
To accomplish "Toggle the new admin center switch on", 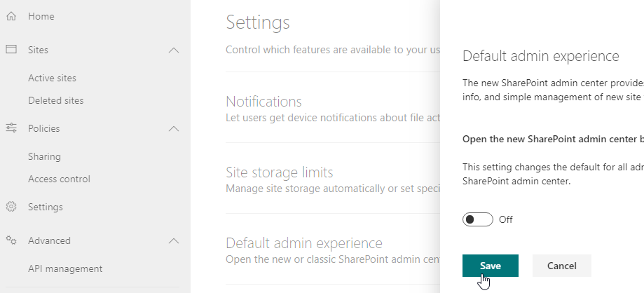I will pyautogui.click(x=478, y=219).
